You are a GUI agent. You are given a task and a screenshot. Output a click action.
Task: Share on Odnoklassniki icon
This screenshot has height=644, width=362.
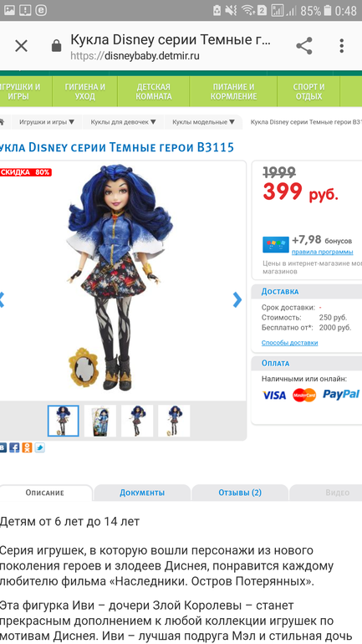point(27,447)
